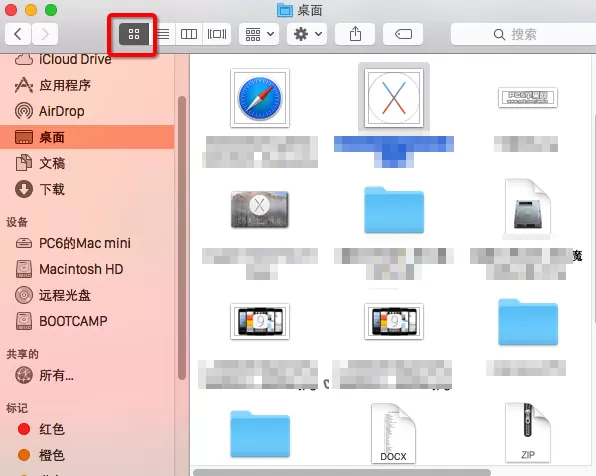This screenshot has height=476, width=596.
Task: Open iCloud Drive in sidebar
Action: [87, 59]
